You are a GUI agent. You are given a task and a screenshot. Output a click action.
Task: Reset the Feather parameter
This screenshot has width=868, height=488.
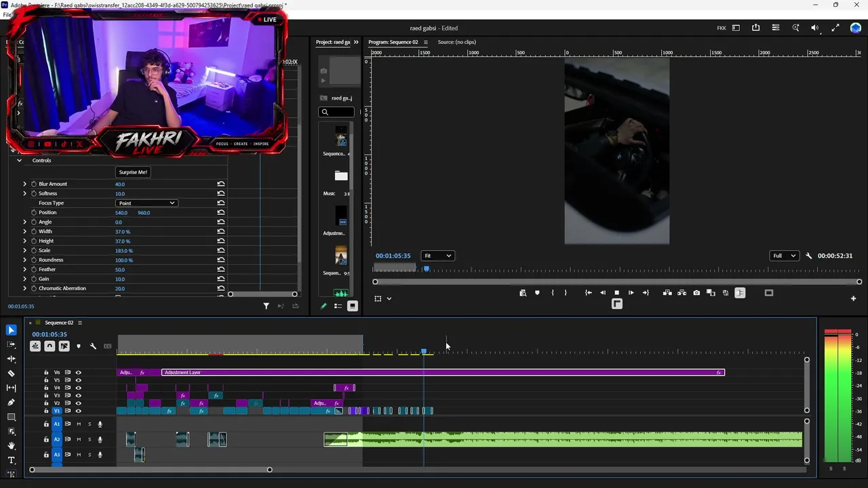pyautogui.click(x=221, y=269)
